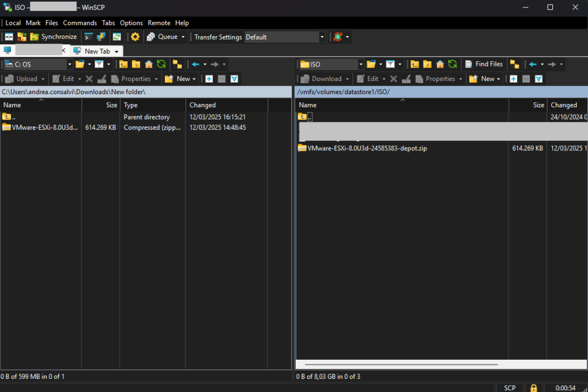Open the Options menu
588x392 pixels.
point(131,23)
